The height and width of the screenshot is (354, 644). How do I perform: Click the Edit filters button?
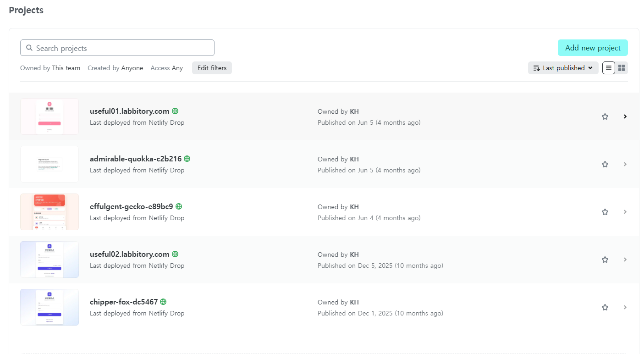[212, 68]
